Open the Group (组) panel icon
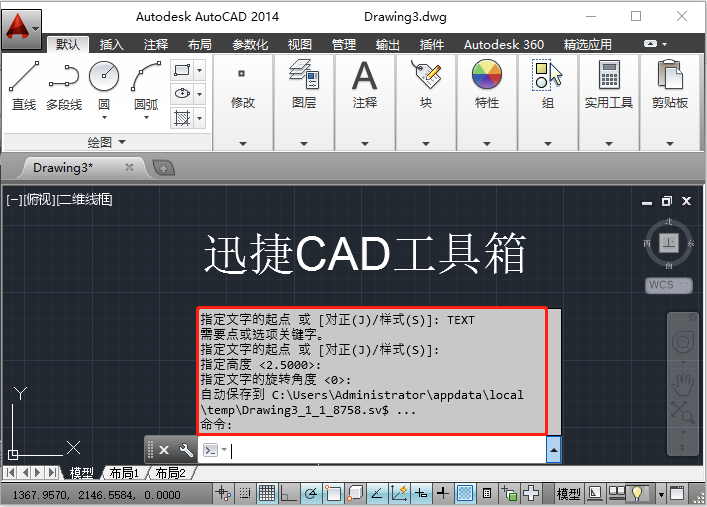707x507 pixels. click(x=547, y=75)
